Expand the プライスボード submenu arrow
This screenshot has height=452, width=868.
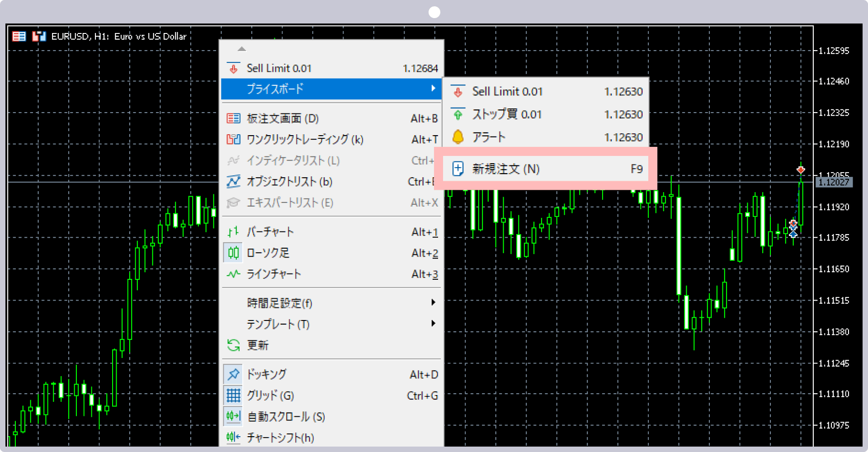pyautogui.click(x=433, y=89)
